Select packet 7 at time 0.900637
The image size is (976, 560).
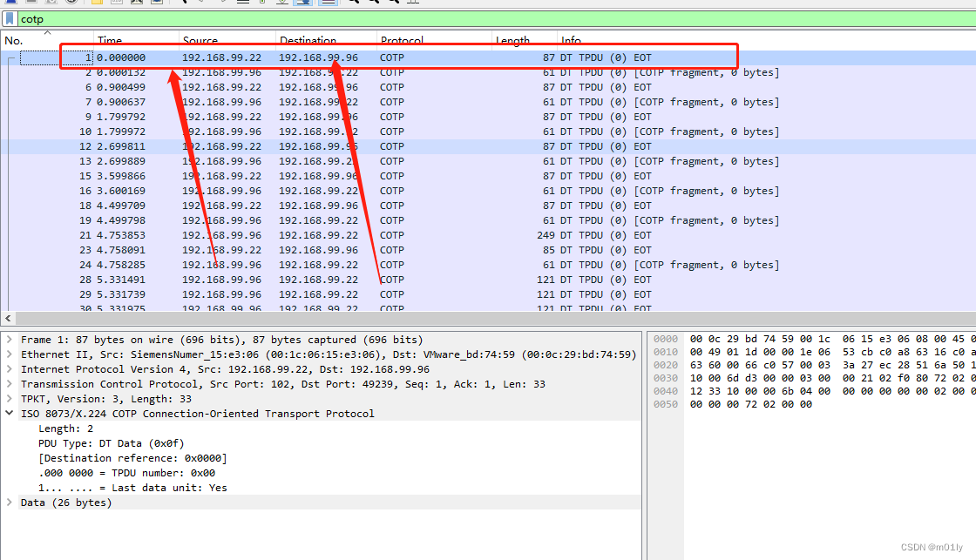(x=488, y=102)
